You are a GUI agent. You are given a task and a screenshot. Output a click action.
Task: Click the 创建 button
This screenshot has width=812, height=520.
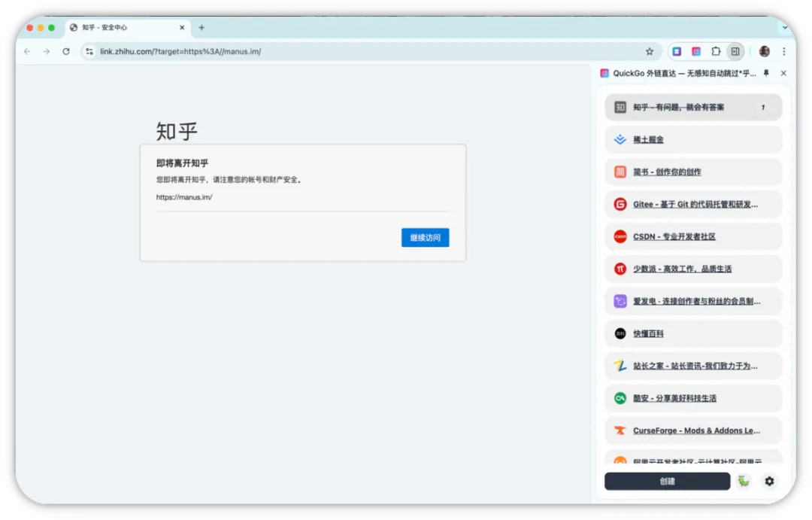(x=667, y=481)
